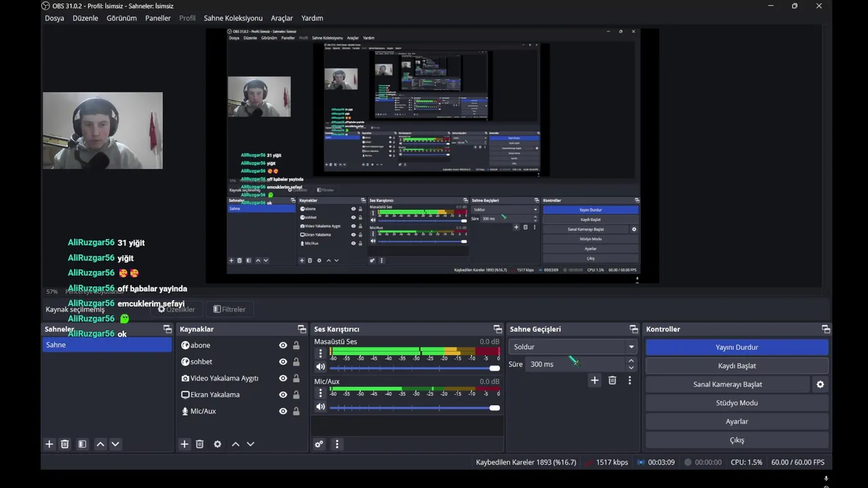Undock the Kaynaklar panel

click(x=302, y=329)
